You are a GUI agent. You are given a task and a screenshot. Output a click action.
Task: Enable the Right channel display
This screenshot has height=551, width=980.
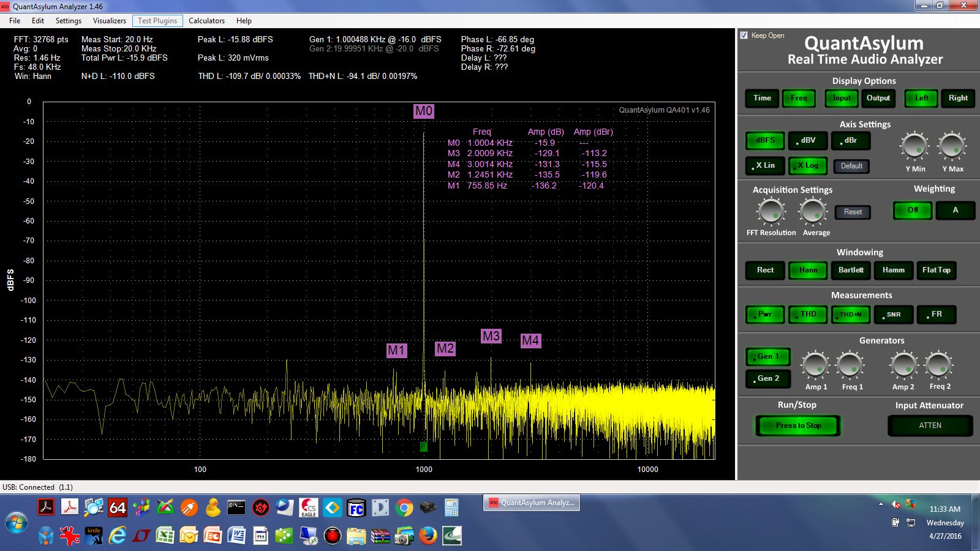click(x=958, y=98)
